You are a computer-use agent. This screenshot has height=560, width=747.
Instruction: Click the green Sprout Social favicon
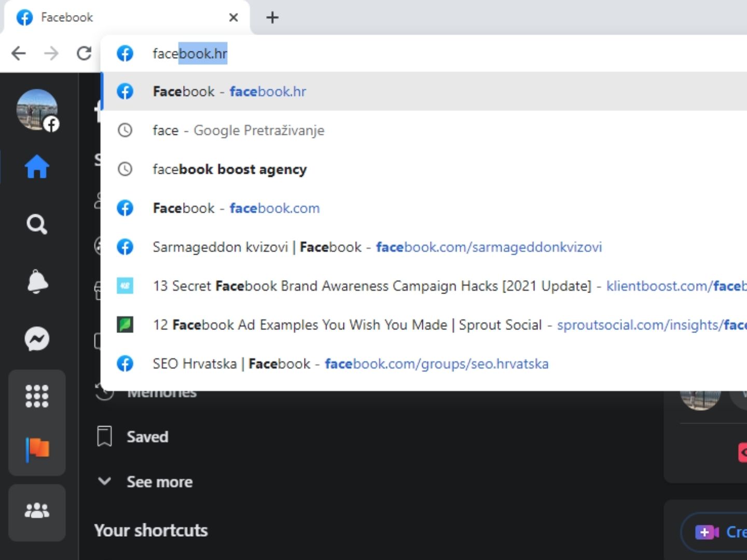coord(125,325)
